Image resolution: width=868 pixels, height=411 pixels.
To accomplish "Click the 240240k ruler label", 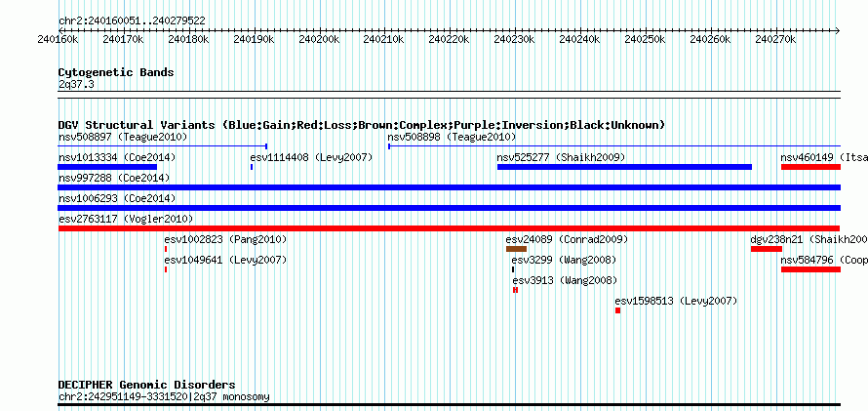I will tap(579, 39).
